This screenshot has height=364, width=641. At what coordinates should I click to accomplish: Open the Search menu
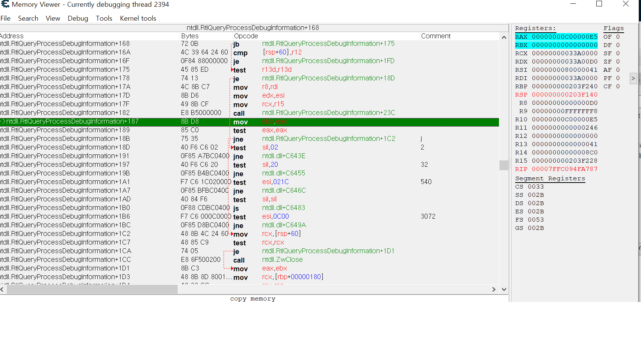pyautogui.click(x=28, y=18)
